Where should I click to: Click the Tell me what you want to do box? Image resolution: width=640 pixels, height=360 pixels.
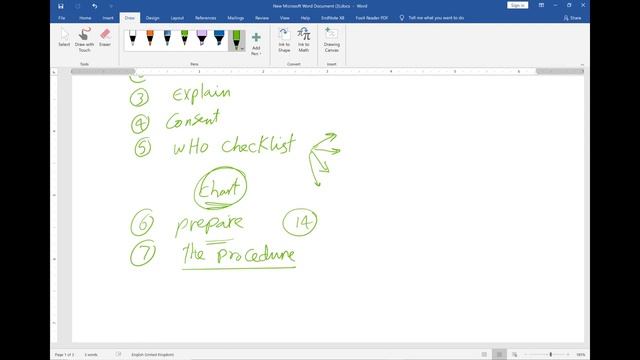pos(432,18)
